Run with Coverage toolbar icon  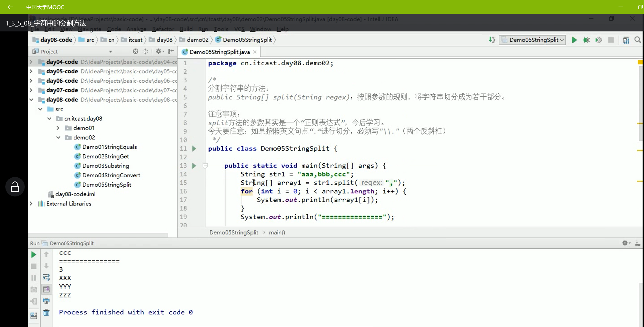[x=599, y=40]
